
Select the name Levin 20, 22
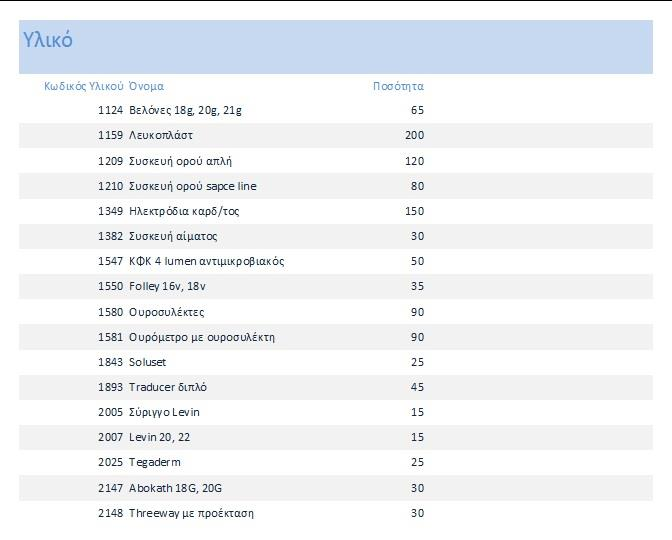point(159,437)
